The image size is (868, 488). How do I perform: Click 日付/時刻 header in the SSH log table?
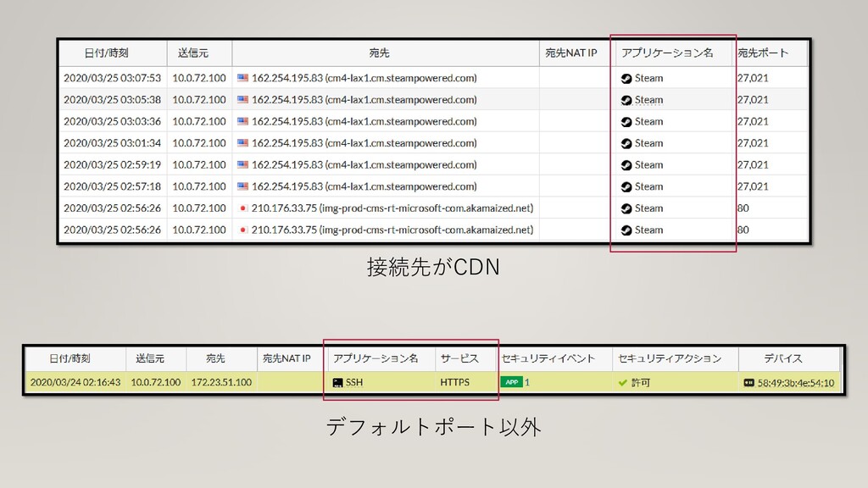pyautogui.click(x=70, y=358)
